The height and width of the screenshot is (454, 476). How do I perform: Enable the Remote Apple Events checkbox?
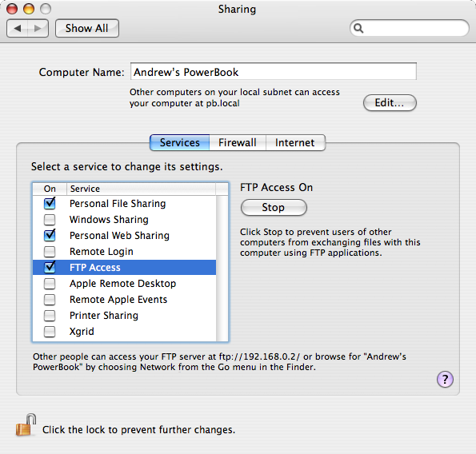coord(50,300)
